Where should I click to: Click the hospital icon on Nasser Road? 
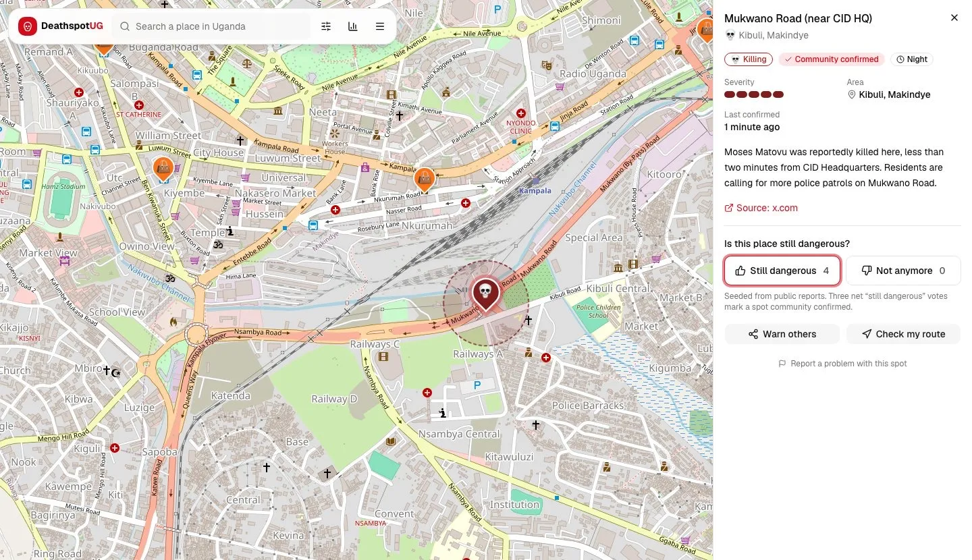click(x=465, y=203)
